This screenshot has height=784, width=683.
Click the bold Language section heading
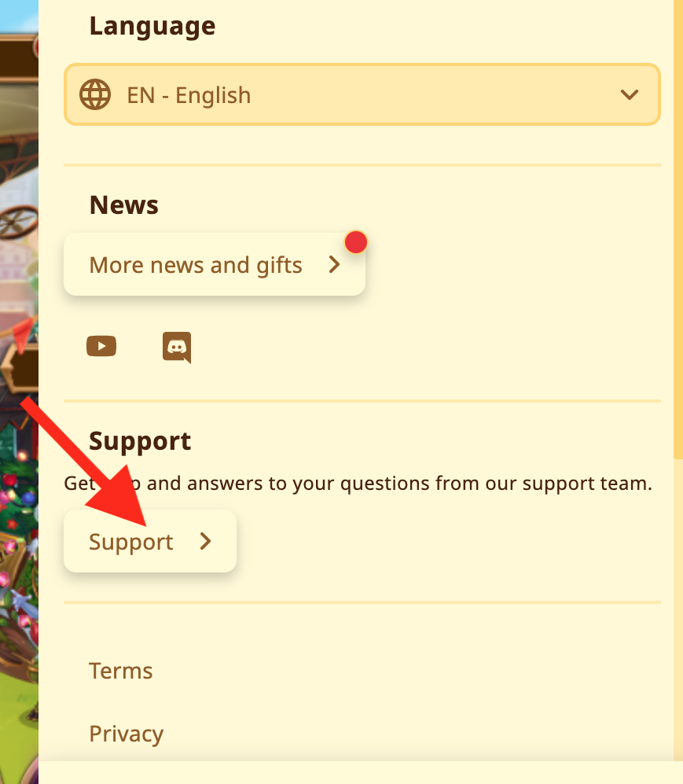coord(152,26)
